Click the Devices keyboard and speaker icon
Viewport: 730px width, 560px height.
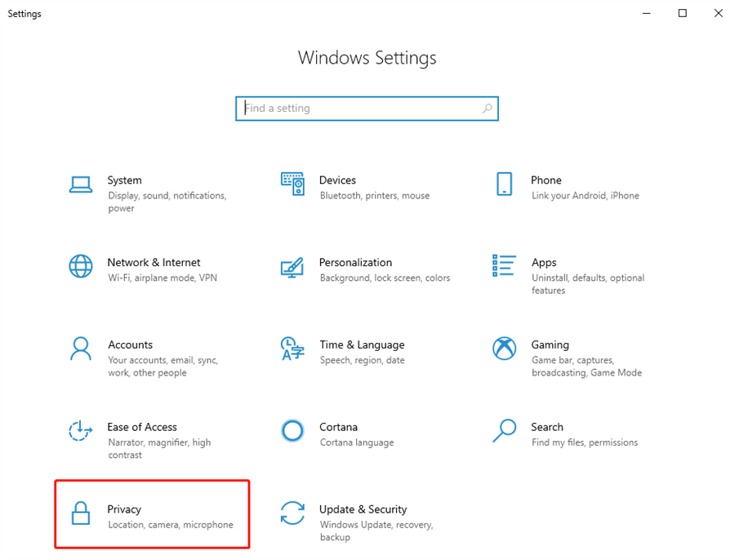pyautogui.click(x=292, y=184)
